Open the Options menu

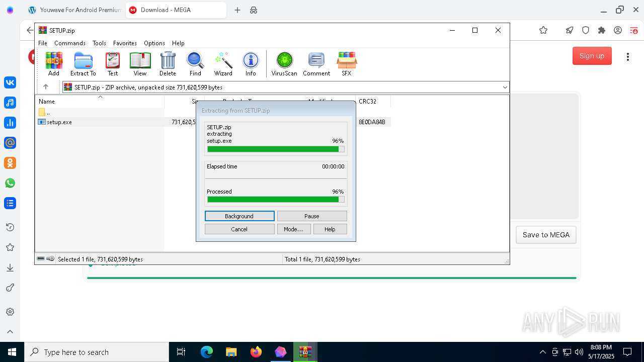tap(154, 43)
